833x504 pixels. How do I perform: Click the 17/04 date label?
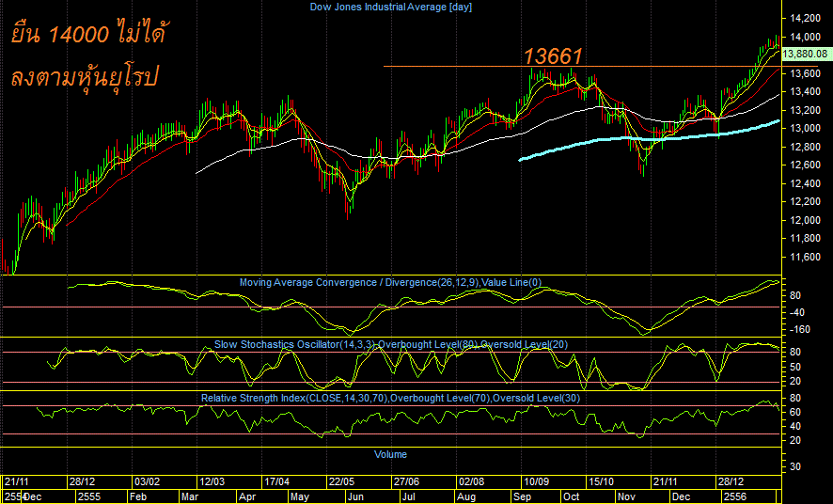tap(276, 481)
